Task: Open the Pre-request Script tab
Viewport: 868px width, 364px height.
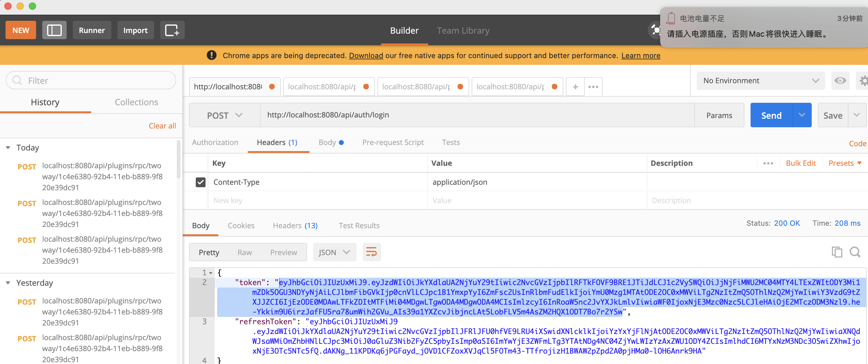Action: tap(393, 142)
